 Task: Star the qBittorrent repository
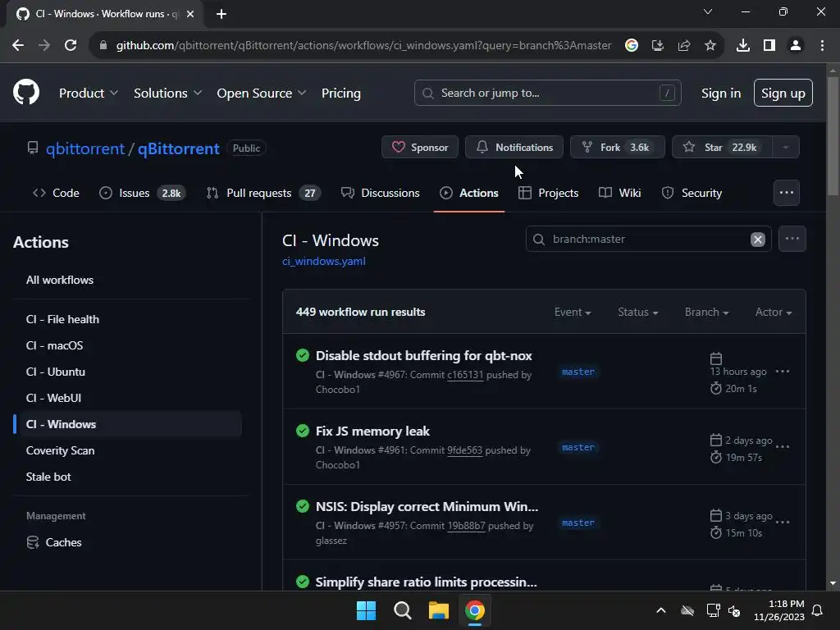[722, 148]
